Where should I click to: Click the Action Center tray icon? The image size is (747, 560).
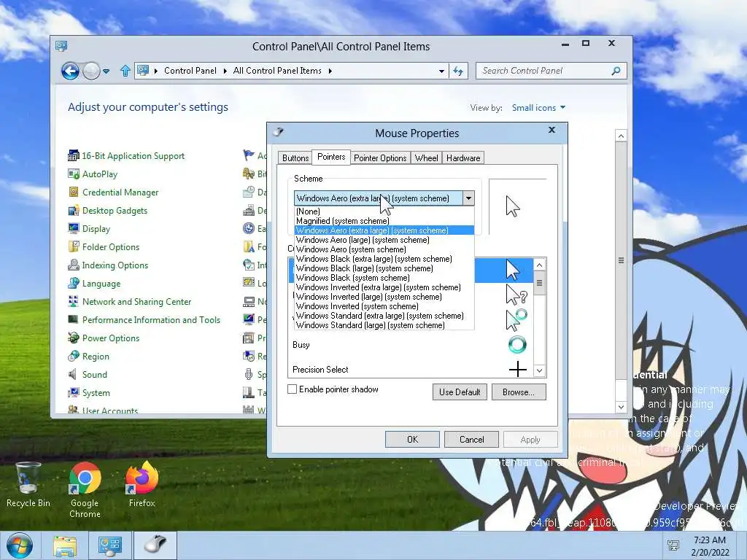coord(673,545)
